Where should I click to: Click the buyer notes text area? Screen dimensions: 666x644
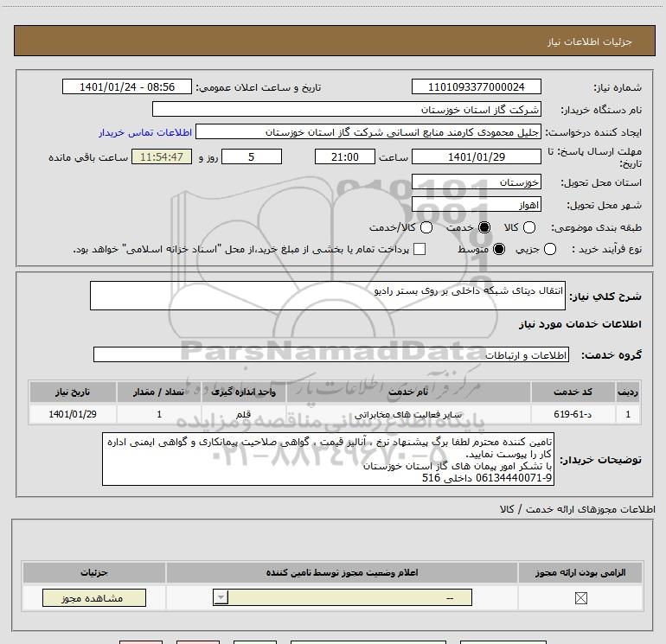328,459
